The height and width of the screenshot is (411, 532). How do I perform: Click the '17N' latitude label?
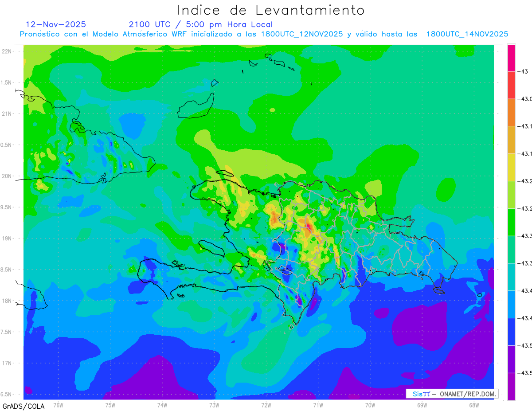[x=7, y=363]
